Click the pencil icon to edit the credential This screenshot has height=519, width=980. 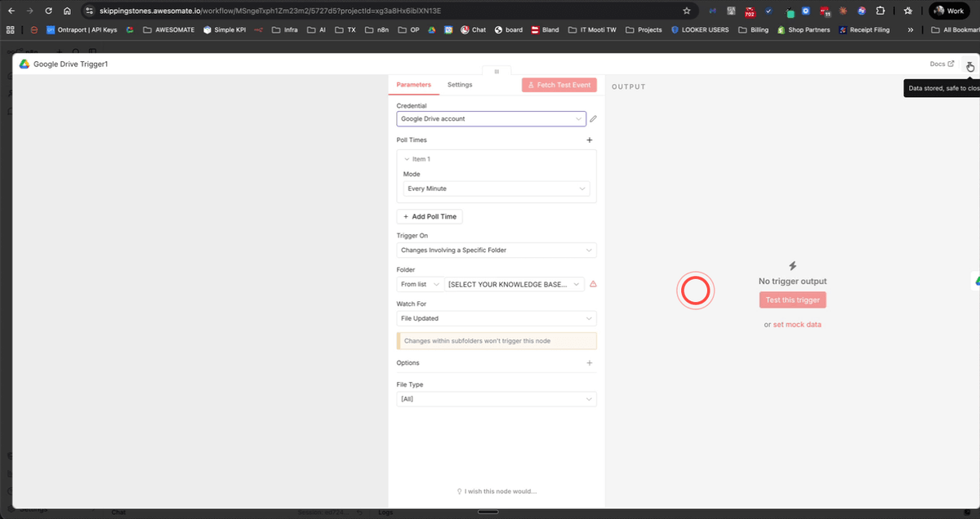[x=593, y=118]
